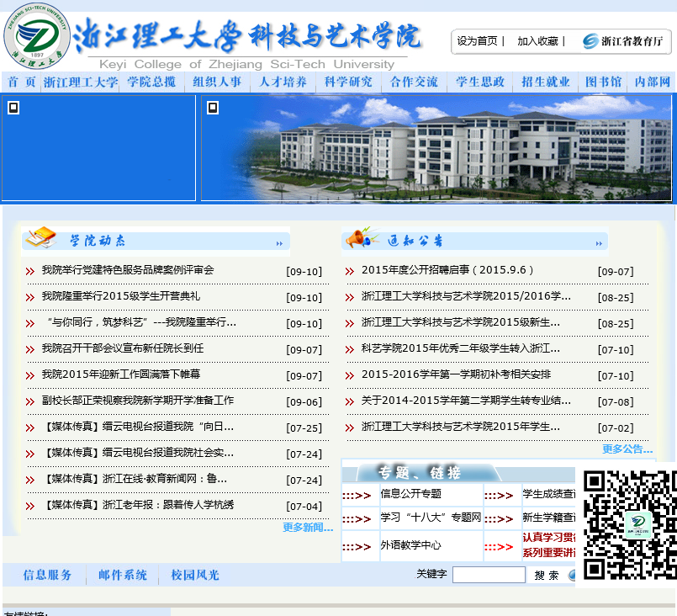Open the 学生思政 menu
677x616 pixels.
click(x=480, y=82)
